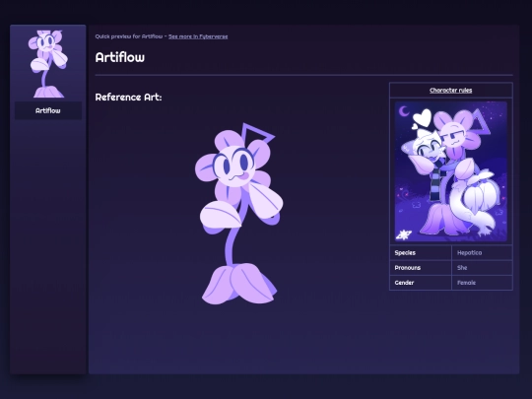
Task: Click the Species label cell
Action: 421,253
